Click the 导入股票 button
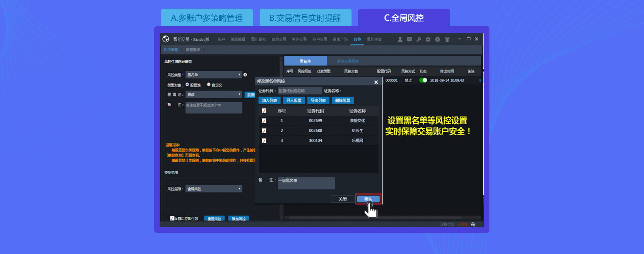This screenshot has width=644, height=254. [294, 101]
